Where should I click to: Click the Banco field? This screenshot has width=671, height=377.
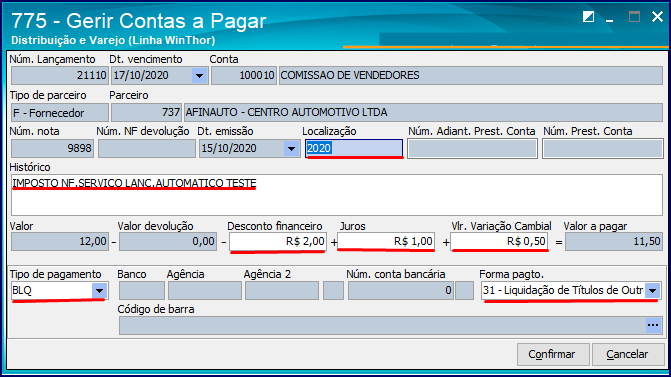pyautogui.click(x=142, y=291)
